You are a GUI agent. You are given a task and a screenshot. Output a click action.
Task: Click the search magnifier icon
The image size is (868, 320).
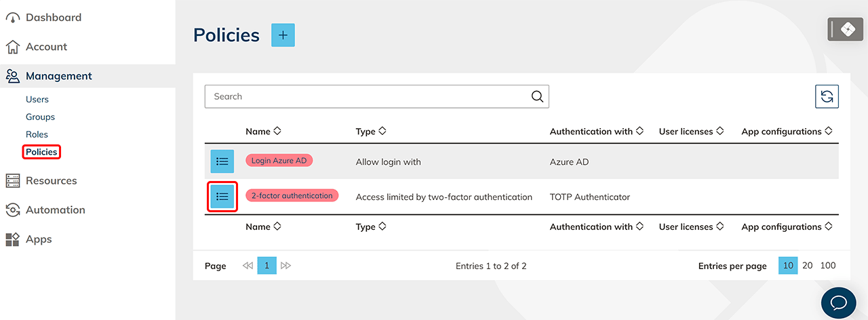pyautogui.click(x=537, y=96)
